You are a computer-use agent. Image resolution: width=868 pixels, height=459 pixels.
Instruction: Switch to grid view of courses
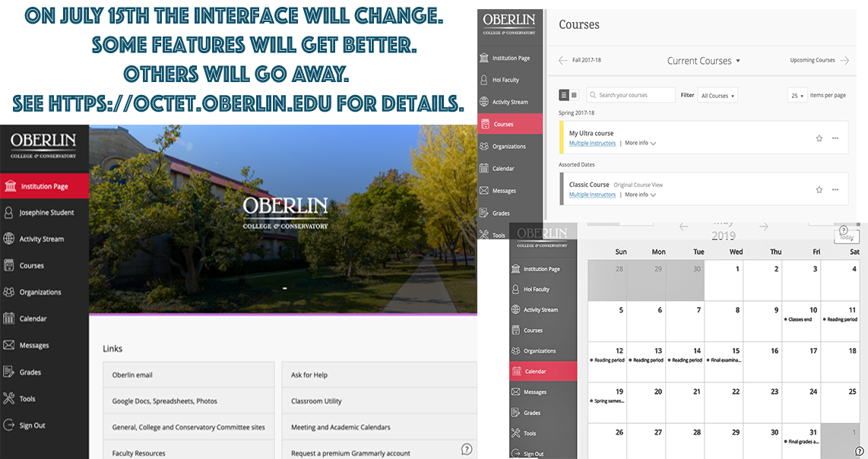[574, 95]
